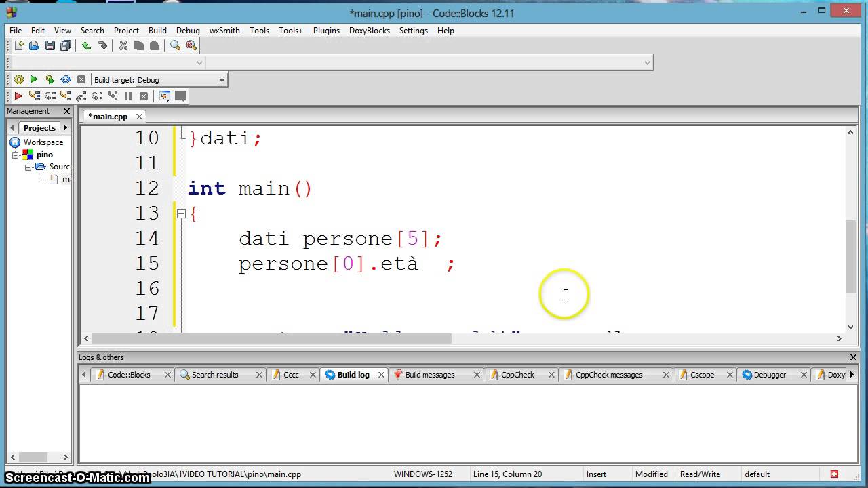Cut the selection using the scissors icon
Screen dimensions: 868x488
click(123, 45)
